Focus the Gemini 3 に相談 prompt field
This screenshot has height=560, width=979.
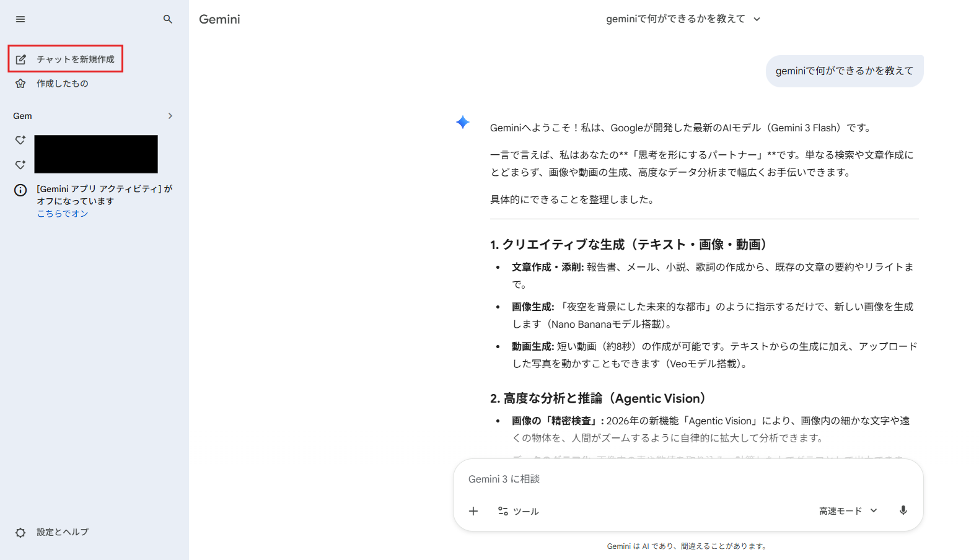point(688,479)
